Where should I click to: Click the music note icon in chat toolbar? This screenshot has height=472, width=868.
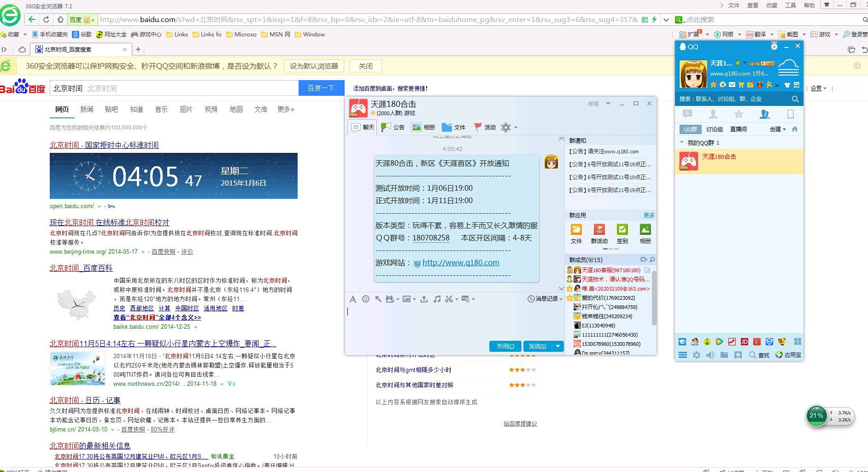(437, 299)
